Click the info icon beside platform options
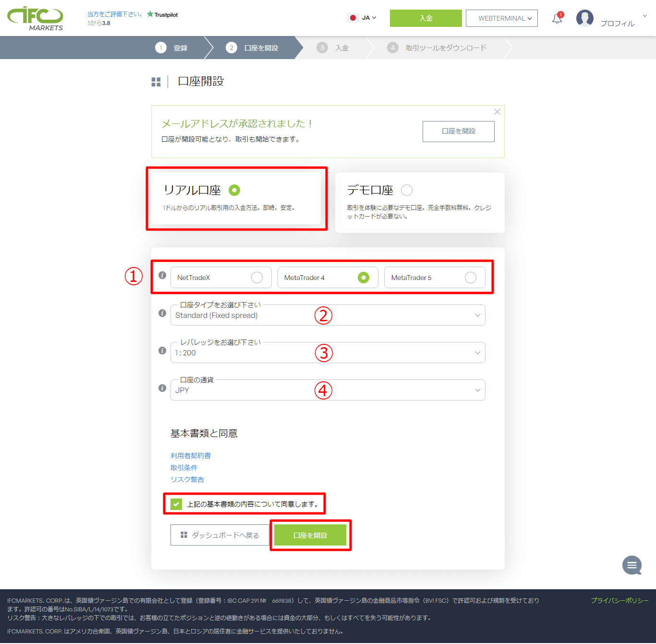 [x=162, y=275]
